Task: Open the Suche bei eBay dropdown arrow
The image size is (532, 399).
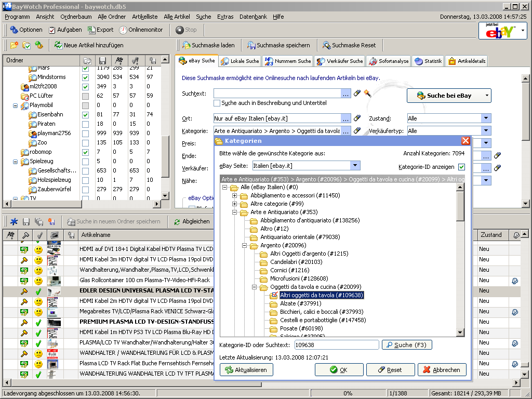Action: (x=487, y=96)
